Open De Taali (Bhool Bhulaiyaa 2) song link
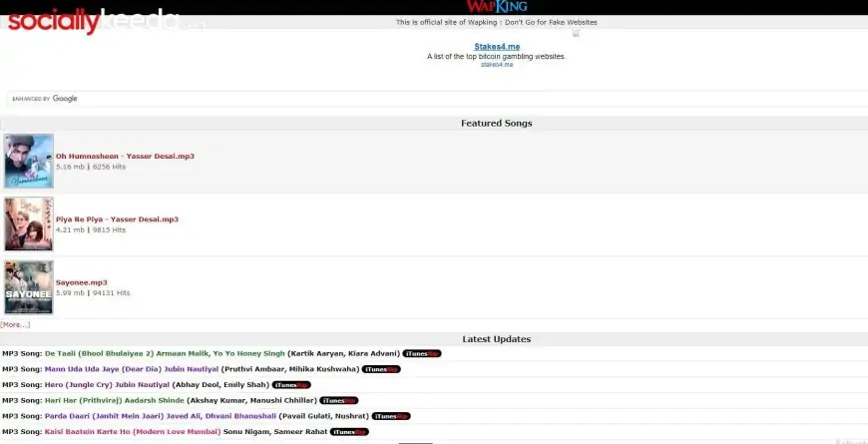The image size is (868, 444). [x=165, y=353]
